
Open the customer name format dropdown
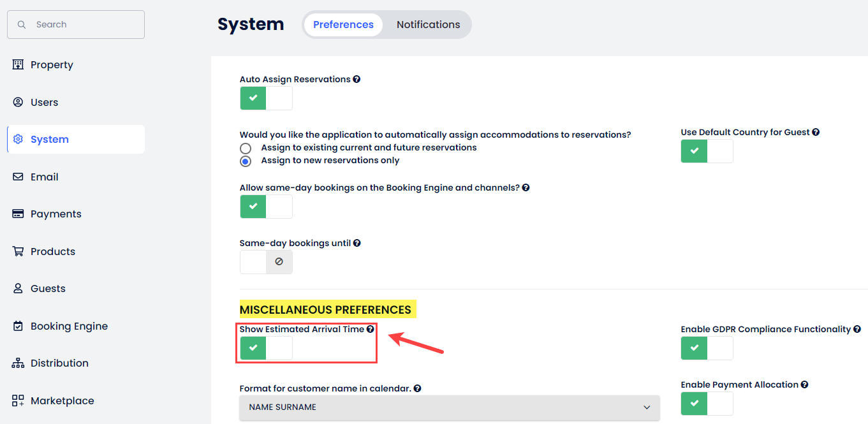click(450, 407)
